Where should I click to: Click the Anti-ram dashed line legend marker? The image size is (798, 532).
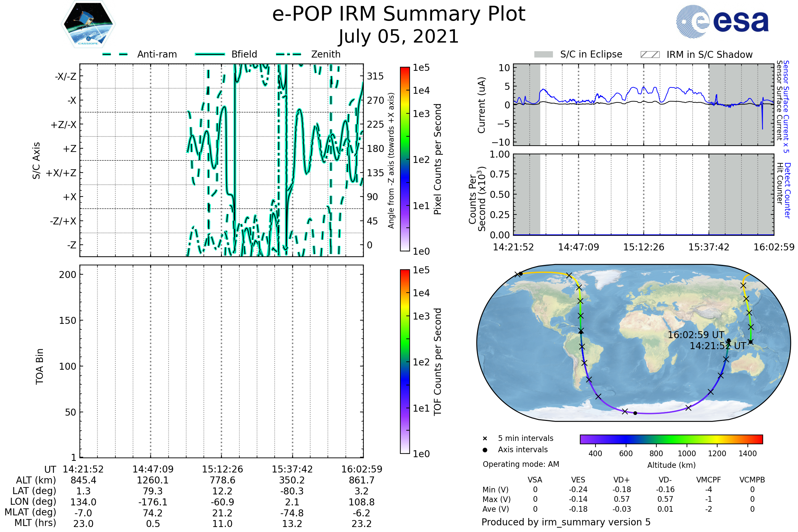pos(115,54)
